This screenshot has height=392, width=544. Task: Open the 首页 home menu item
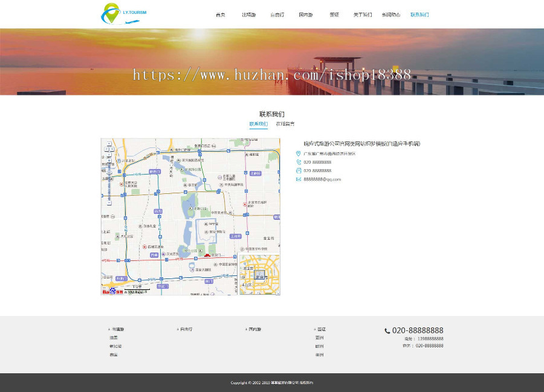(220, 15)
